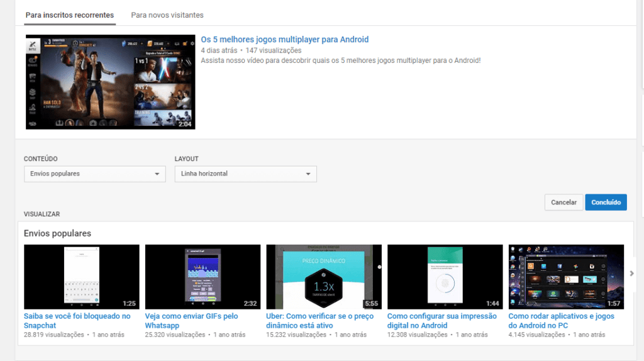The image size is (644, 361).
Task: Open the Uber preço dinâmico video thumbnail
Action: 324,277
